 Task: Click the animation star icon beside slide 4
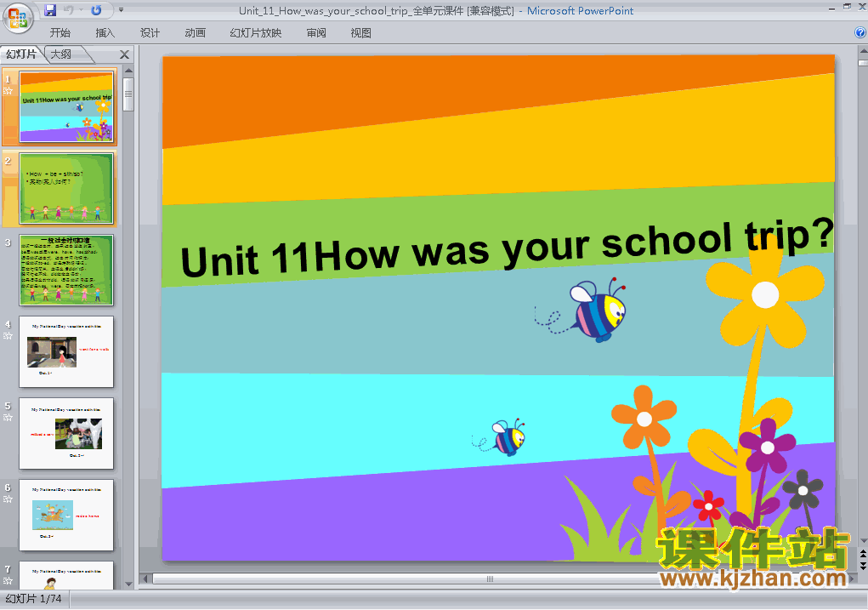point(8,336)
